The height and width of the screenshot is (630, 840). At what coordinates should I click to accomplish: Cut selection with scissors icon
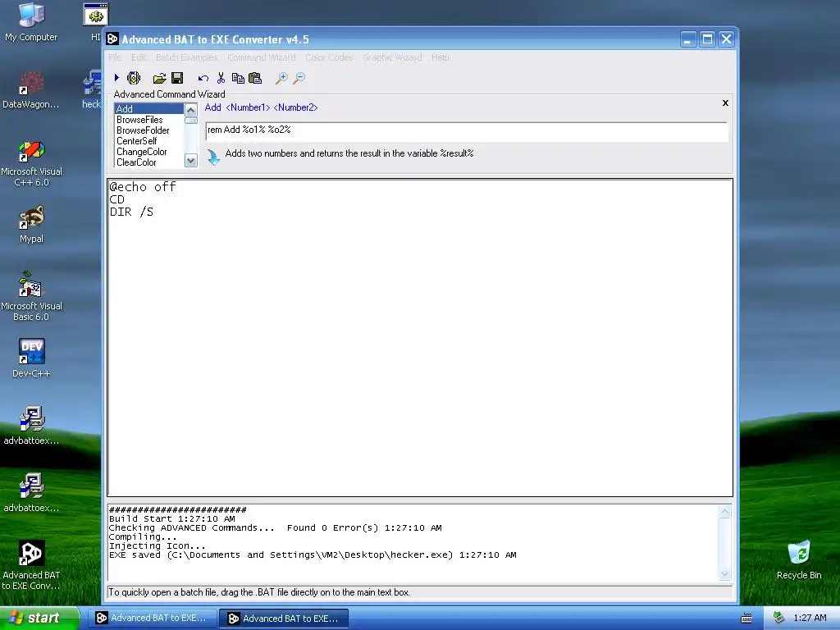click(x=221, y=78)
